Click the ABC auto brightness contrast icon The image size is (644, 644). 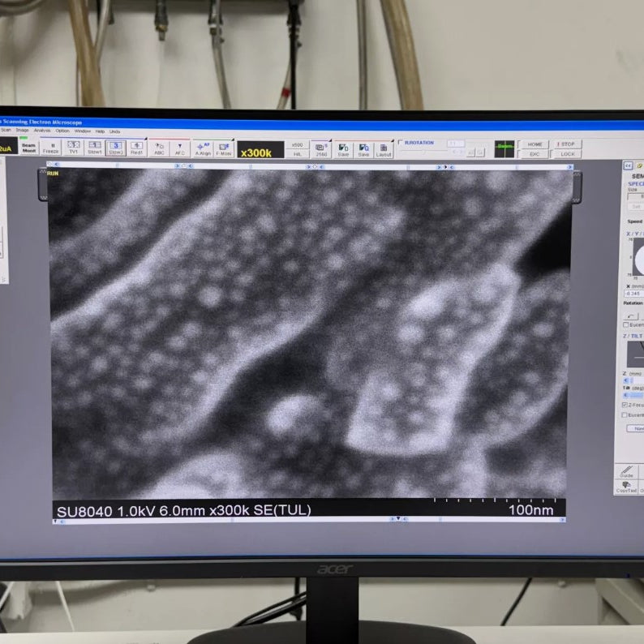click(159, 148)
